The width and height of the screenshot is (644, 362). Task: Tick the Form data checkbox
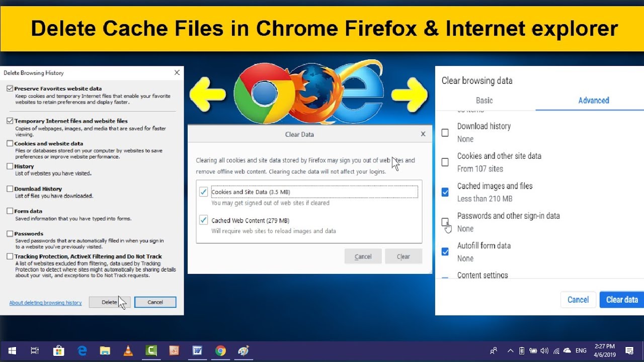pos(10,211)
